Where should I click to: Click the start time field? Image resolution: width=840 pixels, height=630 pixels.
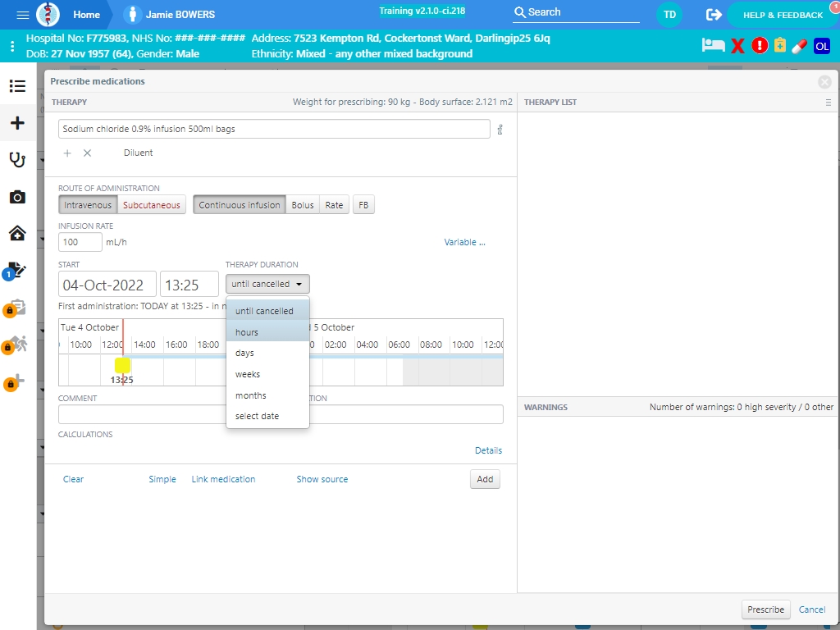pyautogui.click(x=189, y=284)
